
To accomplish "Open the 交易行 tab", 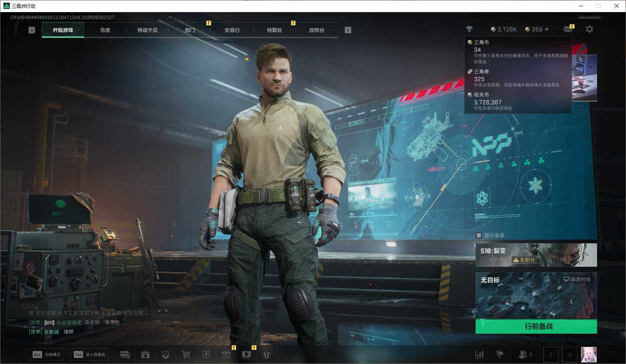I will coord(232,30).
